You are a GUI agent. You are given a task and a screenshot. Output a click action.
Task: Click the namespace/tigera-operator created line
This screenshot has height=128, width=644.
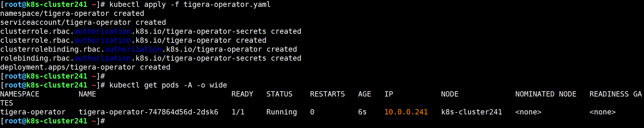tap(72, 14)
